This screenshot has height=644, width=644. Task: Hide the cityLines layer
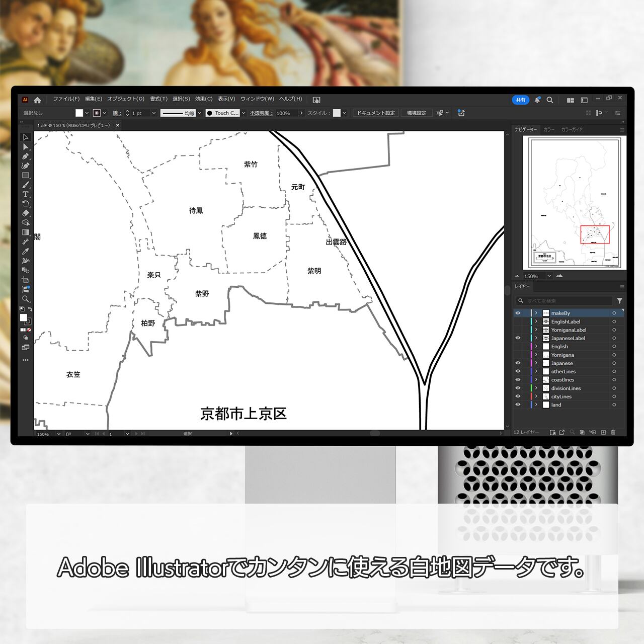[x=518, y=396]
